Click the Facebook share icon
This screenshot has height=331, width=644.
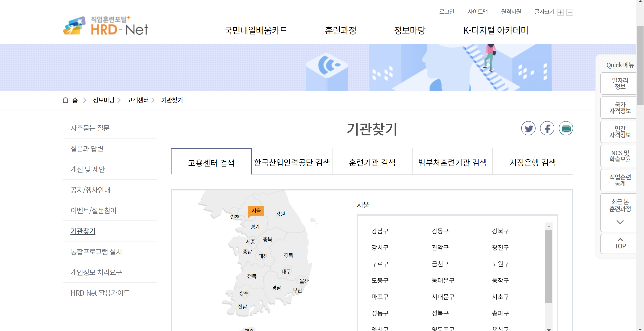[547, 129]
